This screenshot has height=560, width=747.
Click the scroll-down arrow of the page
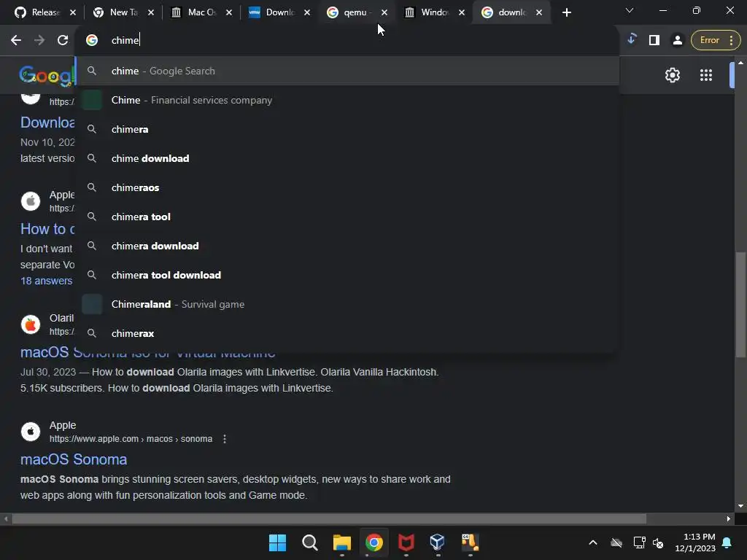[x=740, y=506]
